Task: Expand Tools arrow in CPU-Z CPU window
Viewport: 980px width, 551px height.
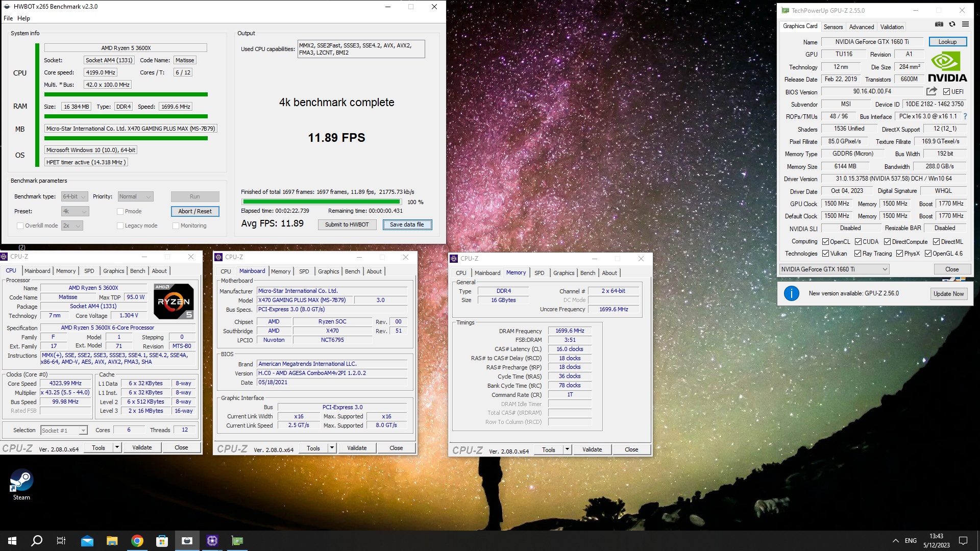Action: pyautogui.click(x=117, y=447)
